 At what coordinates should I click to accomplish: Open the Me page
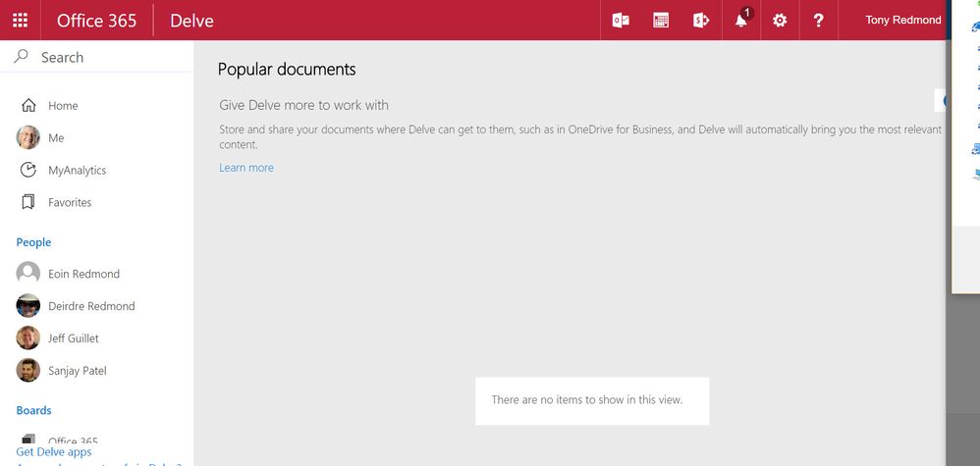56,138
